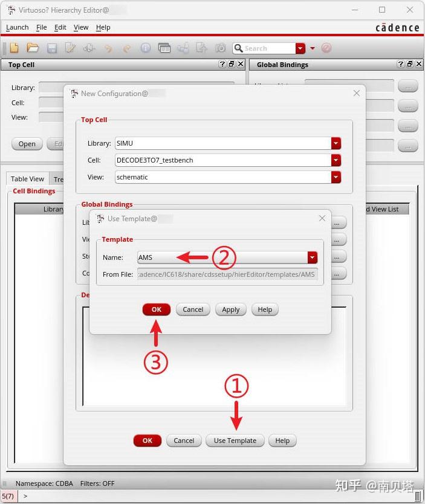Click the Open folder toolbar icon

33,48
